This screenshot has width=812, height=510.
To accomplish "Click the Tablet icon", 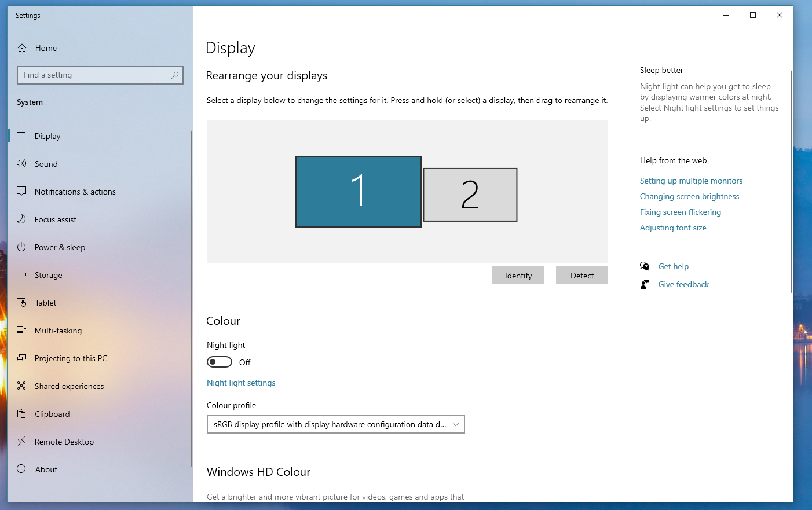I will (x=21, y=302).
